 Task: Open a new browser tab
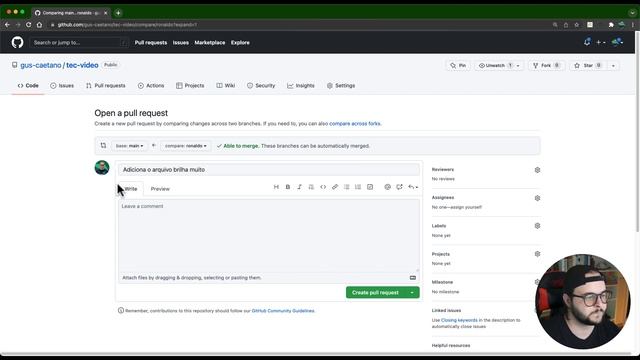(x=118, y=13)
